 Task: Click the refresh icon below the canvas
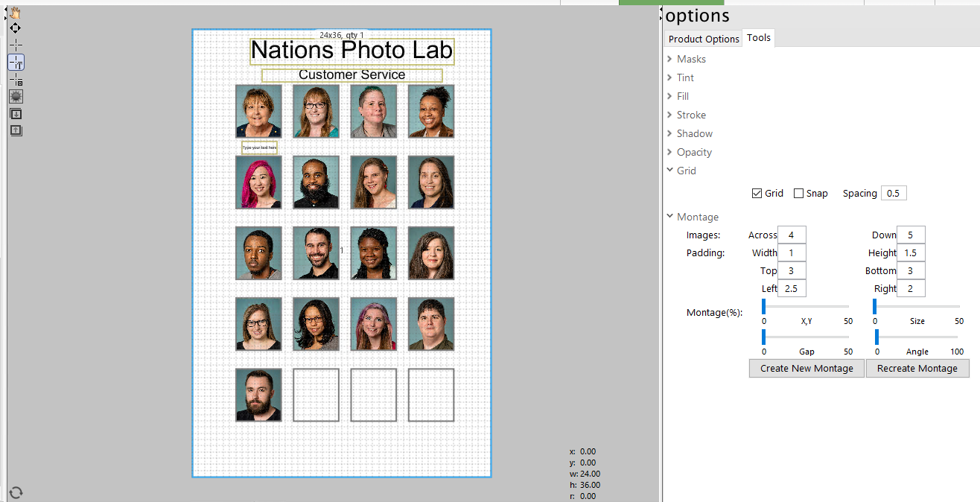pos(16,492)
